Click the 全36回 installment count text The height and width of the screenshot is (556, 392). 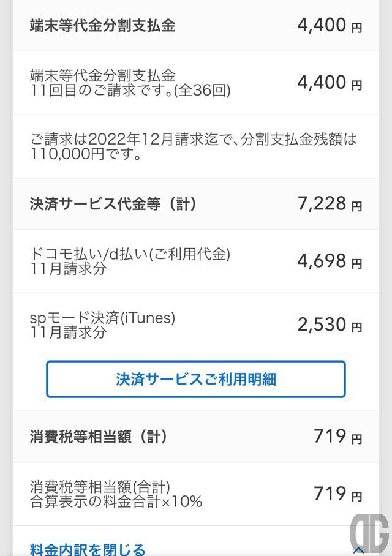(203, 91)
